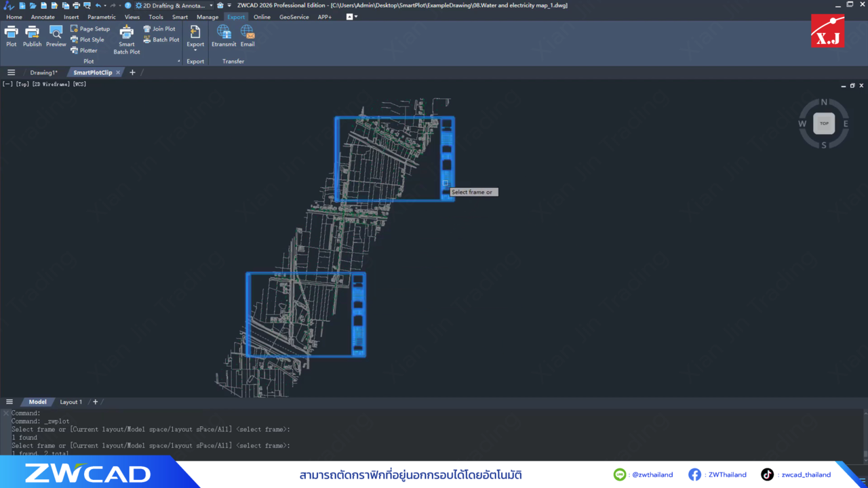Launch Smart Batch Plot
Image resolution: width=868 pixels, height=488 pixels.
pos(127,40)
